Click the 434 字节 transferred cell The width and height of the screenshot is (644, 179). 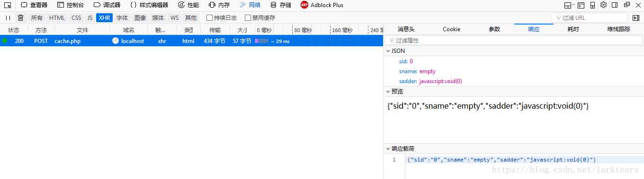(x=215, y=41)
